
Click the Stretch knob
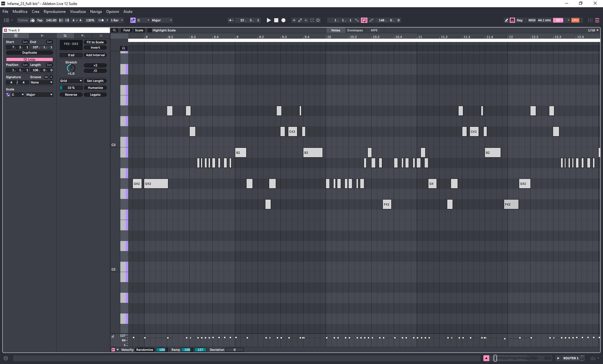point(71,68)
